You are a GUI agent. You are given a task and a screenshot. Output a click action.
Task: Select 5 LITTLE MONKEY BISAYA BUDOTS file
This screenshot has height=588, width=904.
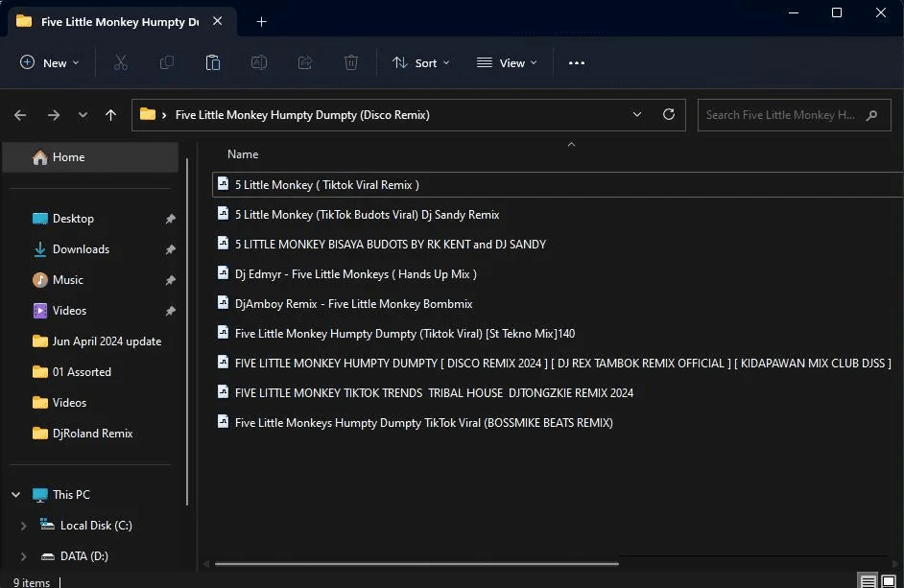click(x=391, y=245)
